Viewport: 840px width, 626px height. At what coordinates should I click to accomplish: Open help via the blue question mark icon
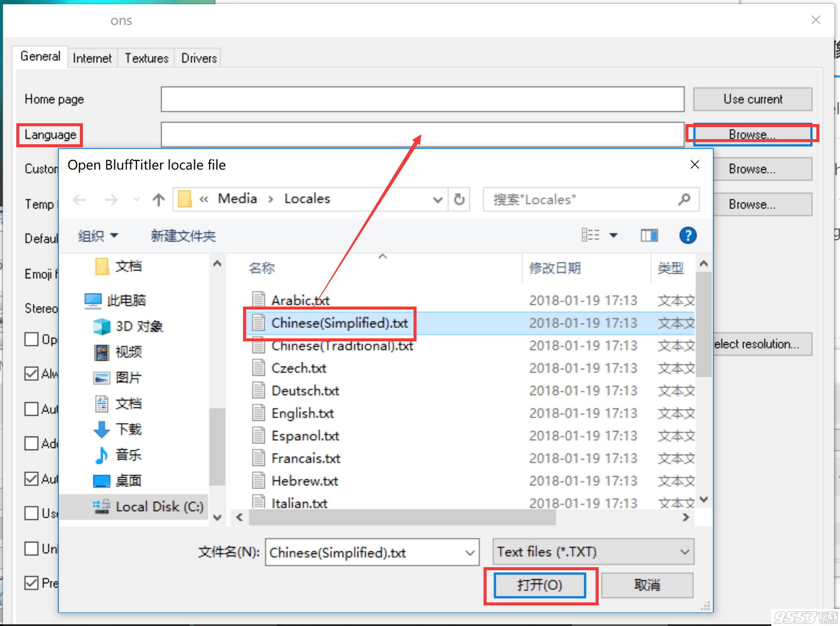point(688,235)
